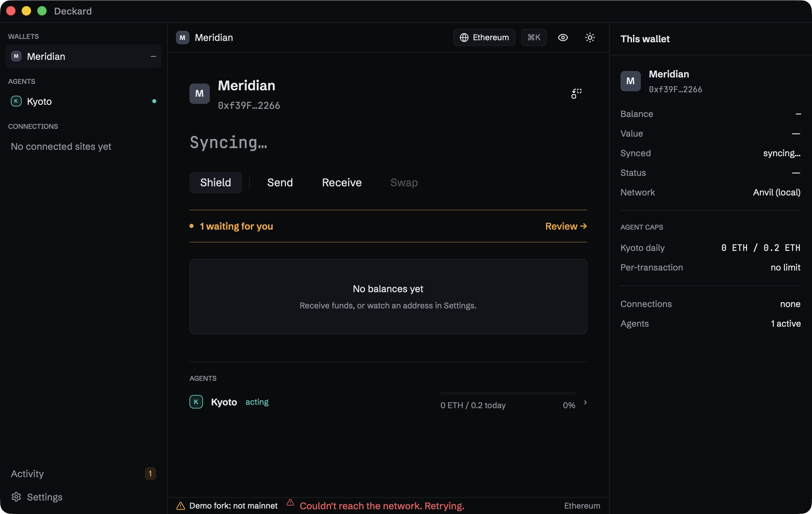This screenshot has width=812, height=514.
Task: Click the 'acting' status label
Action: click(x=257, y=402)
